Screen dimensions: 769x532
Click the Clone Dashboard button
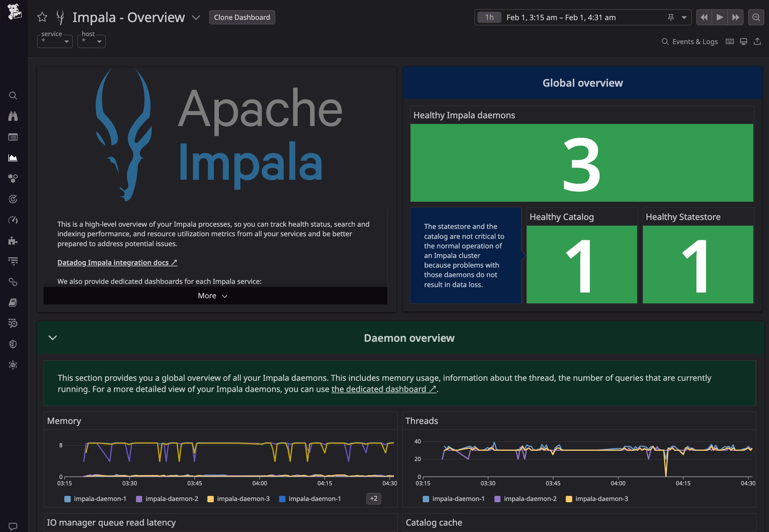click(242, 17)
